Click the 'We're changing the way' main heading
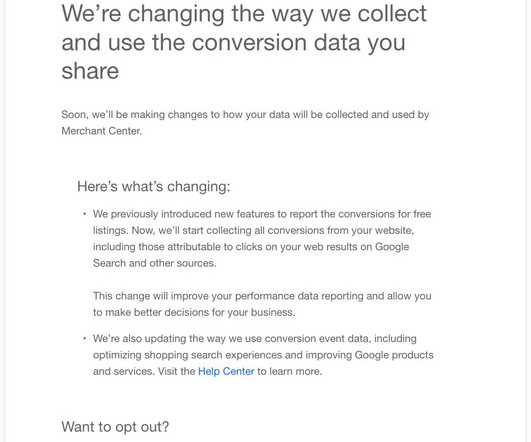 [x=244, y=42]
